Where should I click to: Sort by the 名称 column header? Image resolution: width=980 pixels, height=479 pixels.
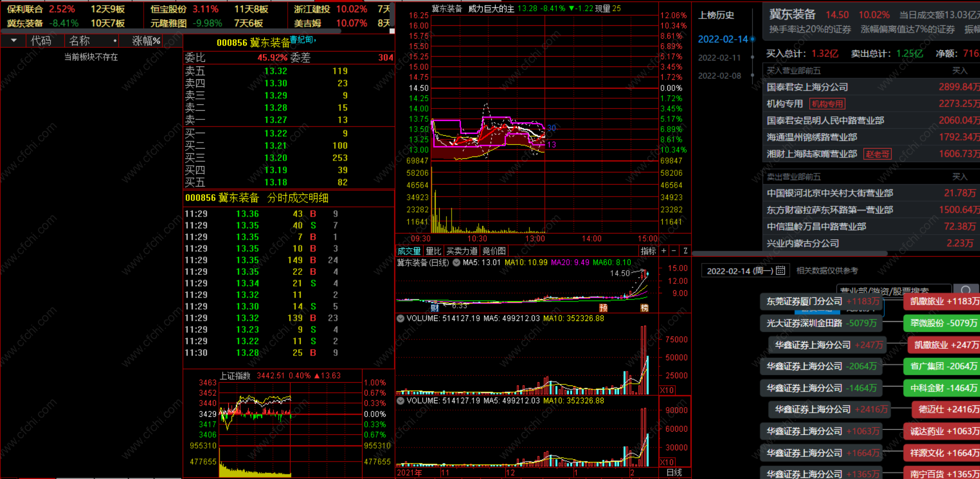[80, 41]
